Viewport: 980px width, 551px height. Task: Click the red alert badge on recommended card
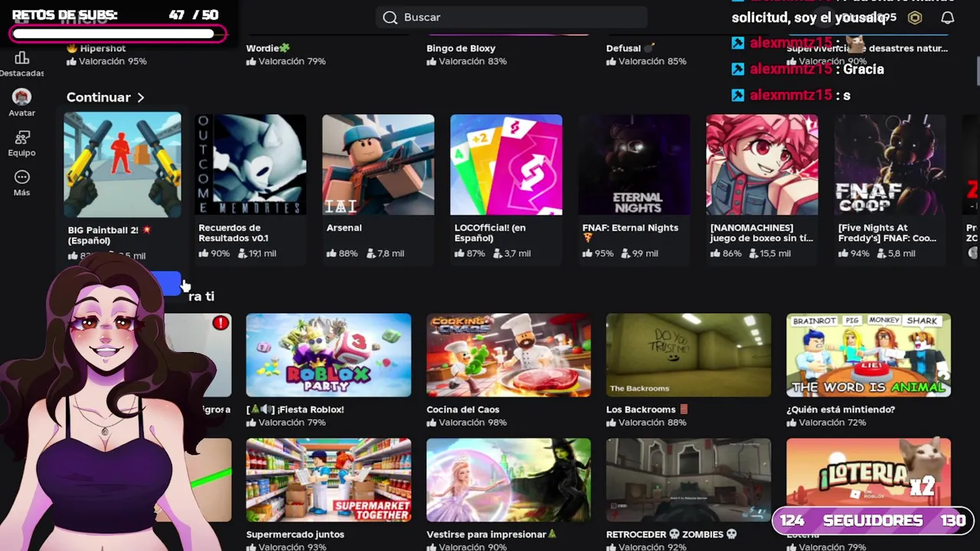[x=220, y=323]
